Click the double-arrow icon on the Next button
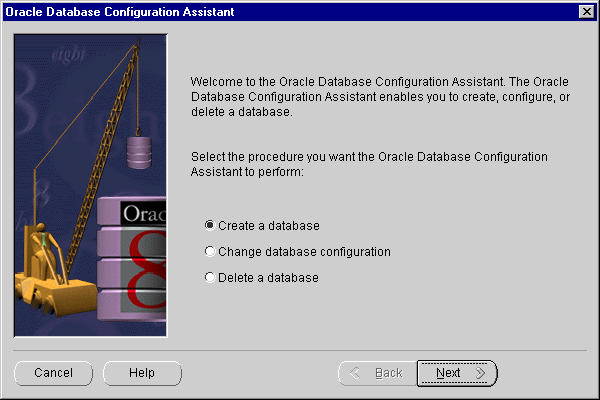 [x=480, y=373]
